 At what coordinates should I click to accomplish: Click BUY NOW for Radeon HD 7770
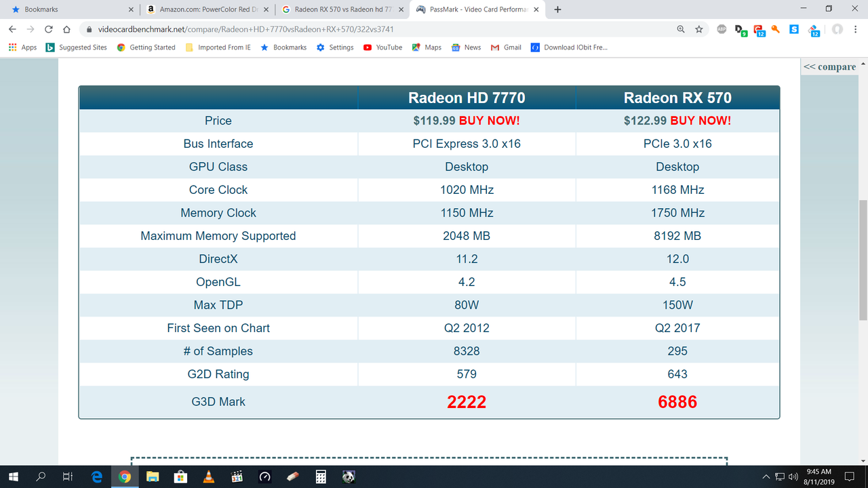(490, 121)
